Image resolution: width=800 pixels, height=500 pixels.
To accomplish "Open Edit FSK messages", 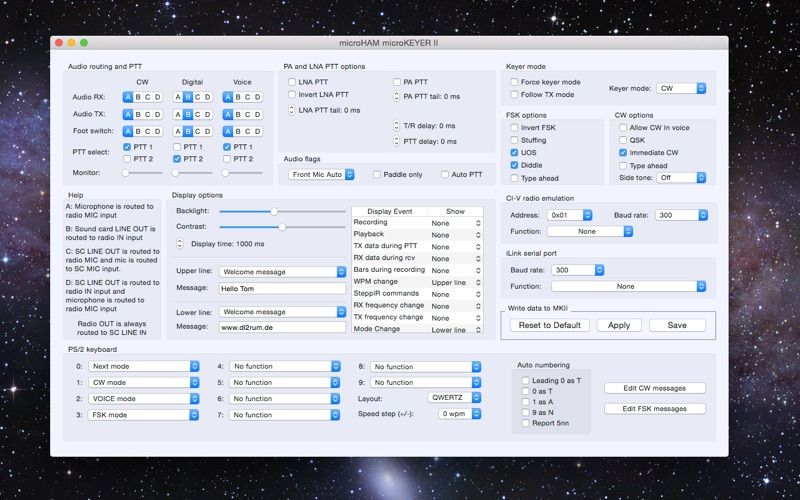I will coord(655,409).
